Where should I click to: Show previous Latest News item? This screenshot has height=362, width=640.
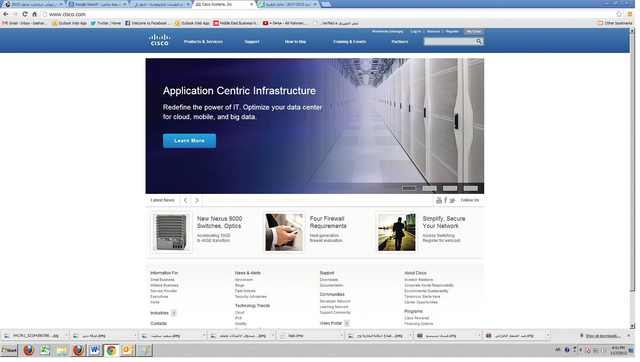coord(185,200)
